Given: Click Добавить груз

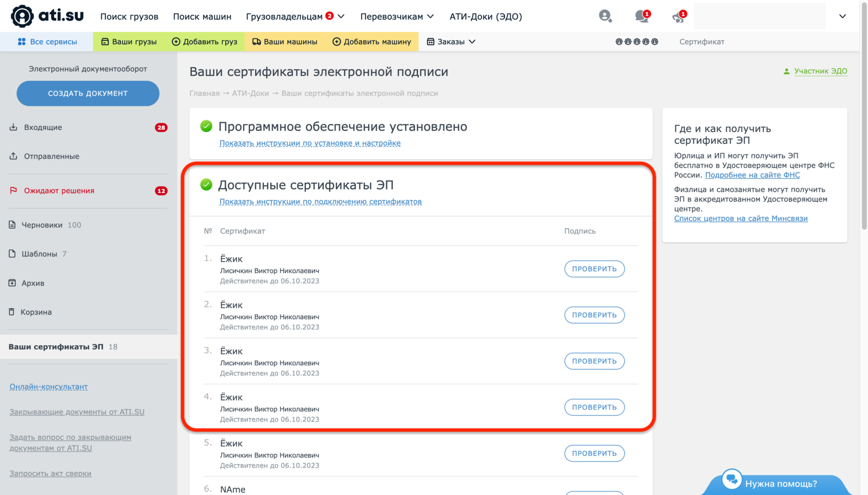Looking at the screenshot, I should click(x=204, y=42).
